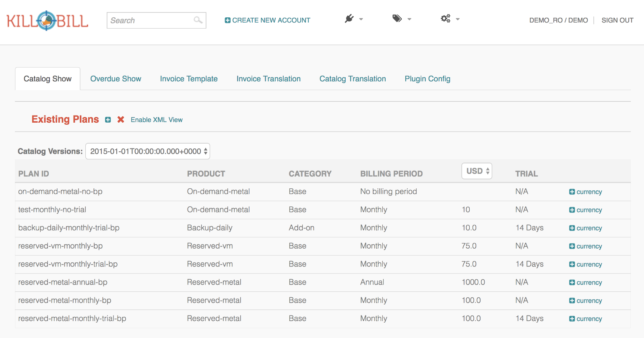
Task: Open the Invoice Template tab
Action: coord(189,79)
